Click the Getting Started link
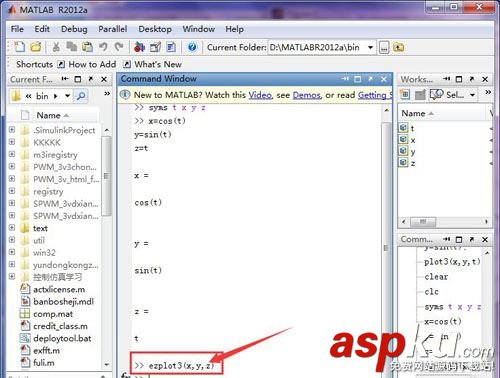Image resolution: width=500 pixels, height=378 pixels. [375, 95]
